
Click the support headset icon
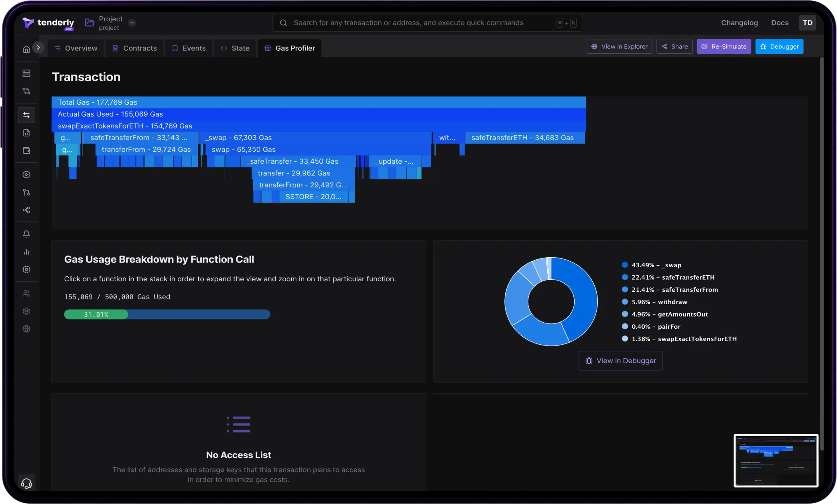[26, 483]
